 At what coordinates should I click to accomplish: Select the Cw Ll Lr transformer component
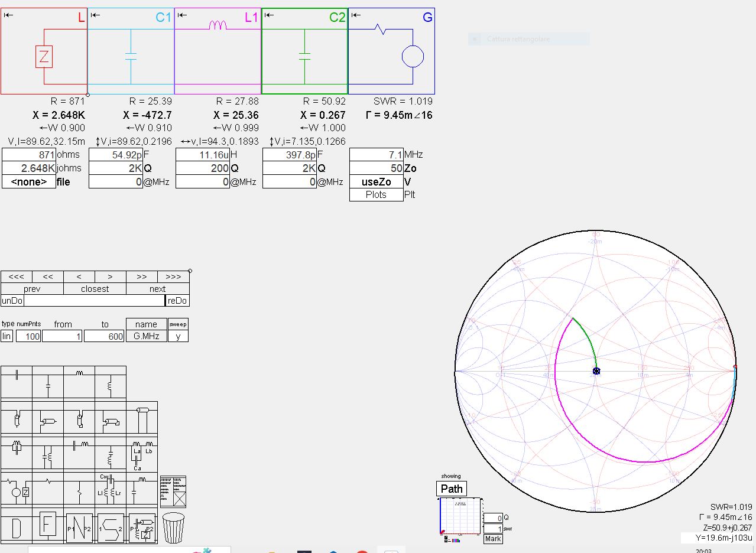click(x=111, y=489)
